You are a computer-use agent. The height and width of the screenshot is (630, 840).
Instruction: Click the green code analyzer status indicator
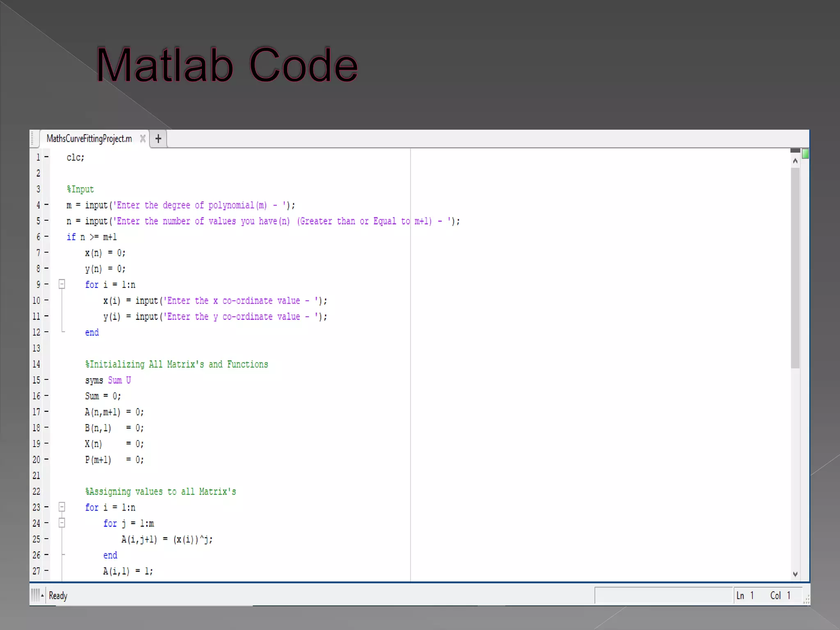pyautogui.click(x=805, y=154)
